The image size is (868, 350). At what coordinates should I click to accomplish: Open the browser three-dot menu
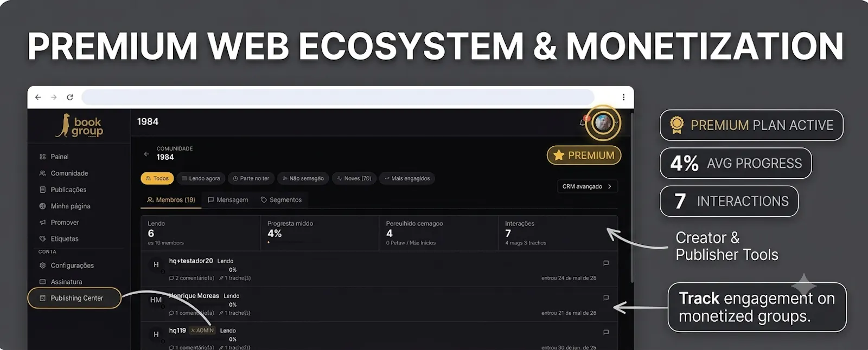(623, 98)
